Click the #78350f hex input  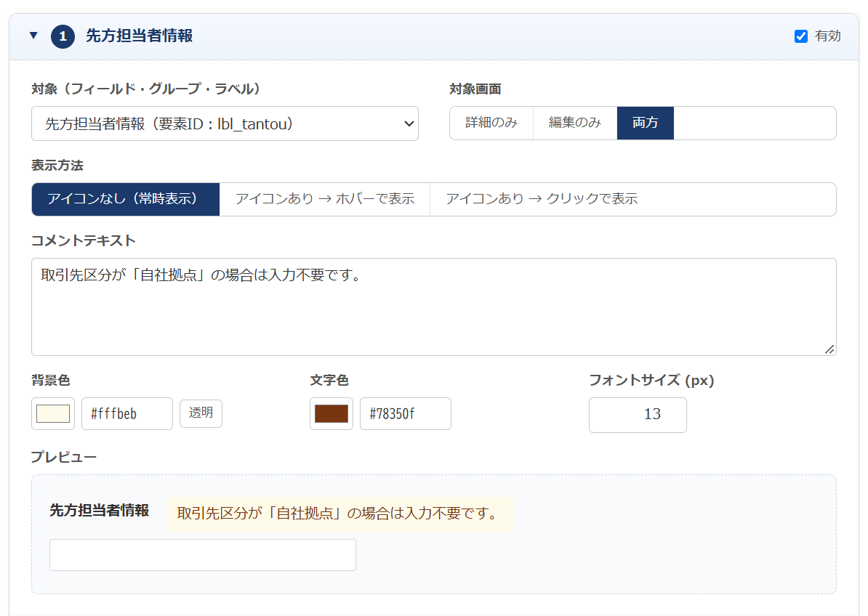coord(406,413)
